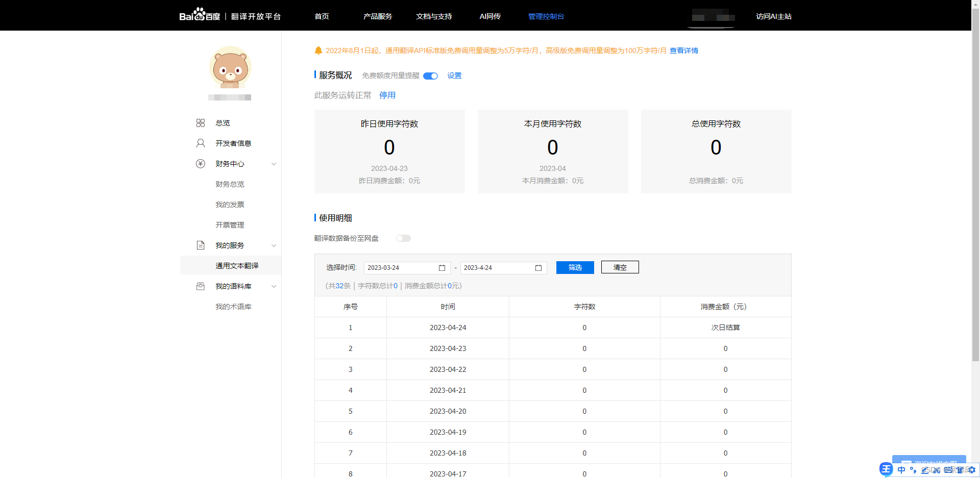Viewport: 980px width, 478px height.
Task: Click the 清空 button
Action: click(x=620, y=267)
